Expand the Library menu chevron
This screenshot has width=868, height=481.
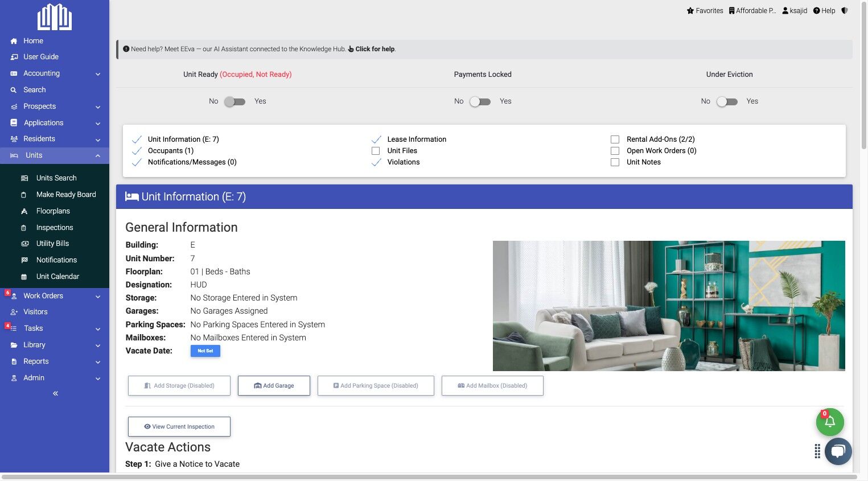tap(98, 346)
